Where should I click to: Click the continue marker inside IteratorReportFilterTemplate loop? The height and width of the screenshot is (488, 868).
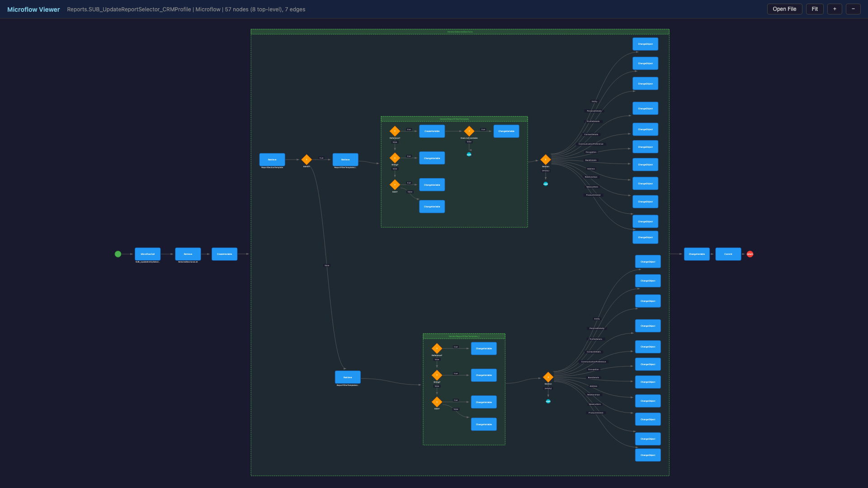tap(469, 154)
